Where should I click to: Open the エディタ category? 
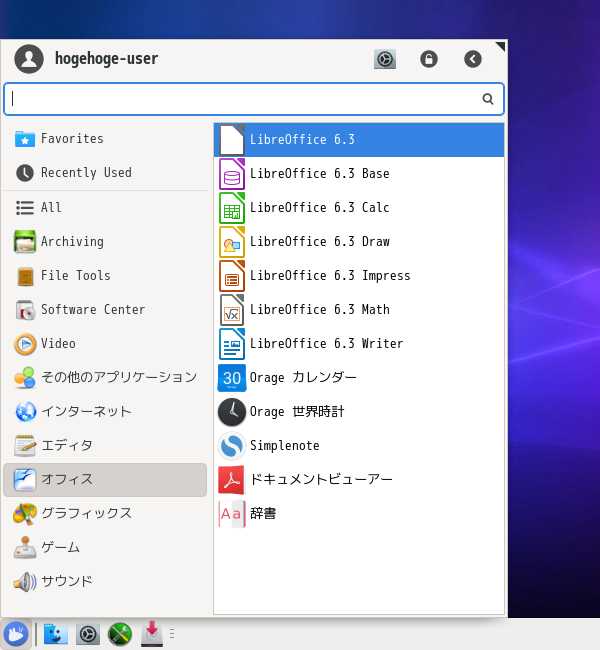105,446
